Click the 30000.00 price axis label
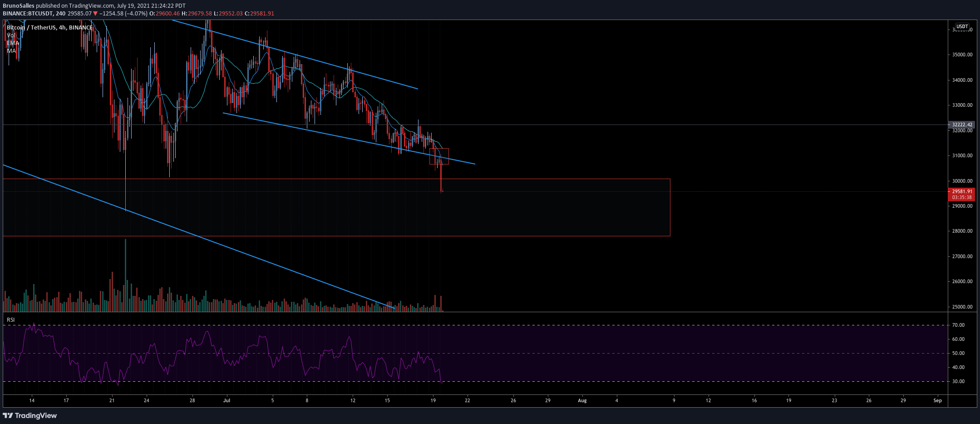980x424 pixels. click(x=961, y=181)
